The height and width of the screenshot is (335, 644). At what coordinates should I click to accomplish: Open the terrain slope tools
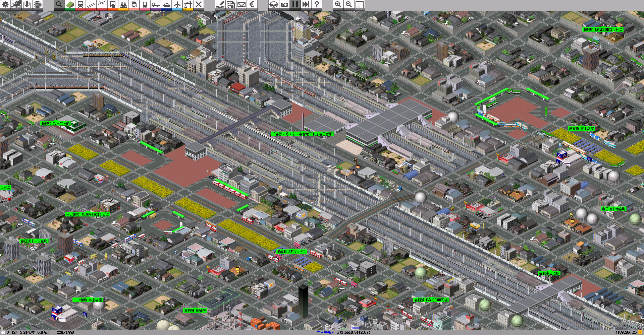(x=70, y=4)
